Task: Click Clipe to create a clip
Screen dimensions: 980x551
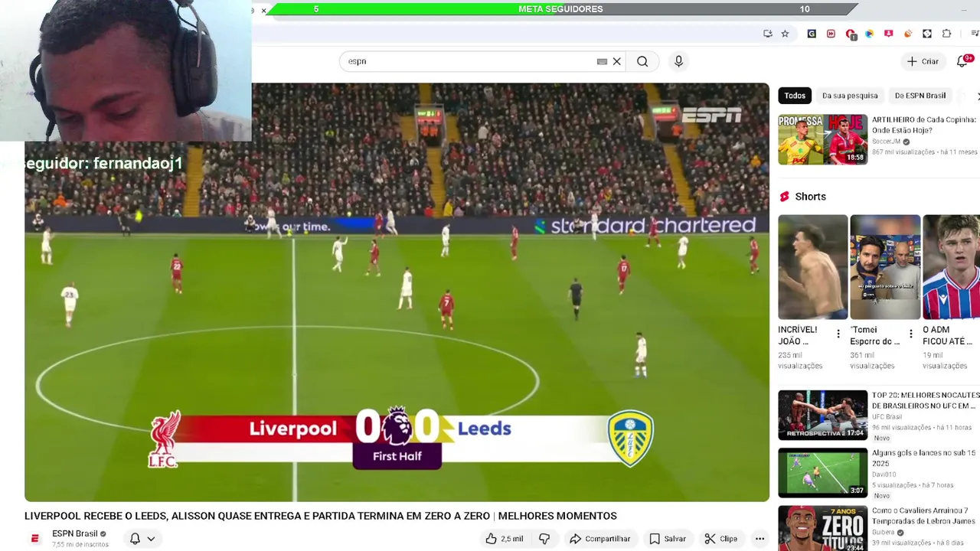Action: pos(720,539)
